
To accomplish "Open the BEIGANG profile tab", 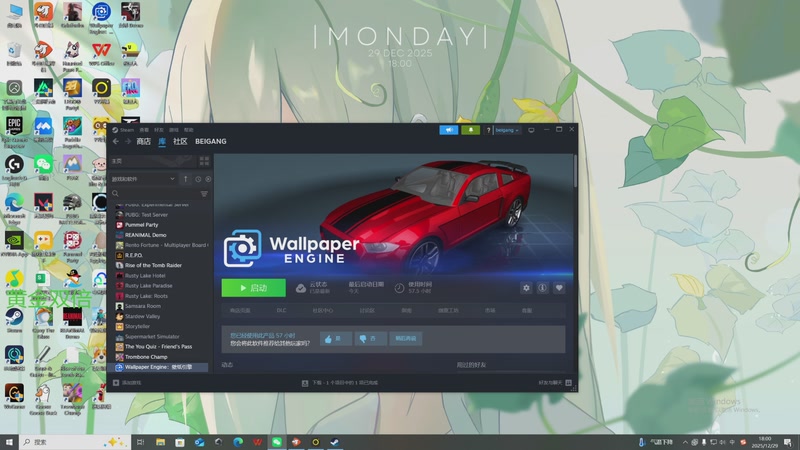I will (x=211, y=141).
